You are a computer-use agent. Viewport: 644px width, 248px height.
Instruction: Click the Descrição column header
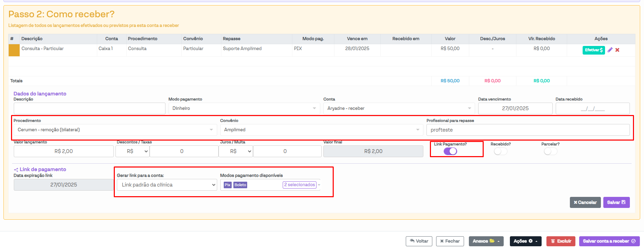[32, 39]
